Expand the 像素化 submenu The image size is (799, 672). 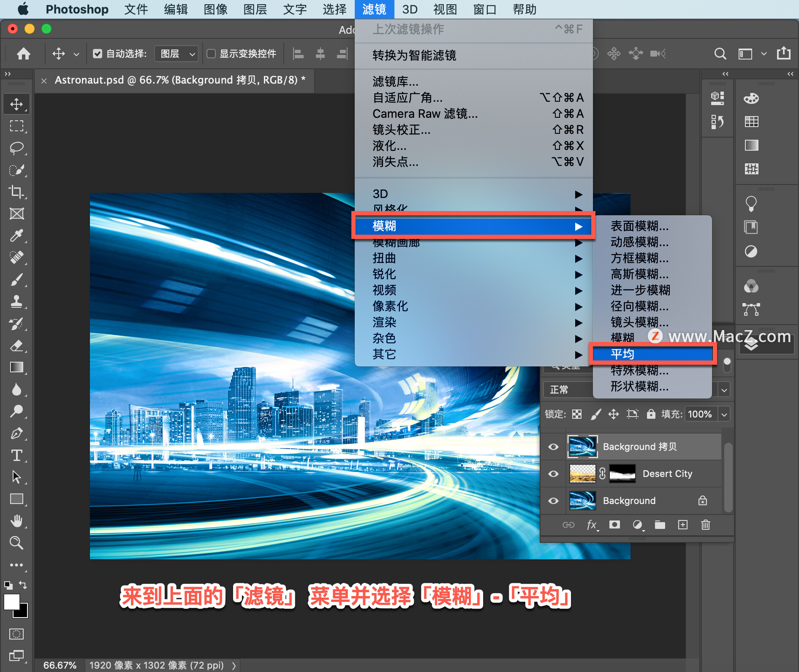[x=473, y=306]
